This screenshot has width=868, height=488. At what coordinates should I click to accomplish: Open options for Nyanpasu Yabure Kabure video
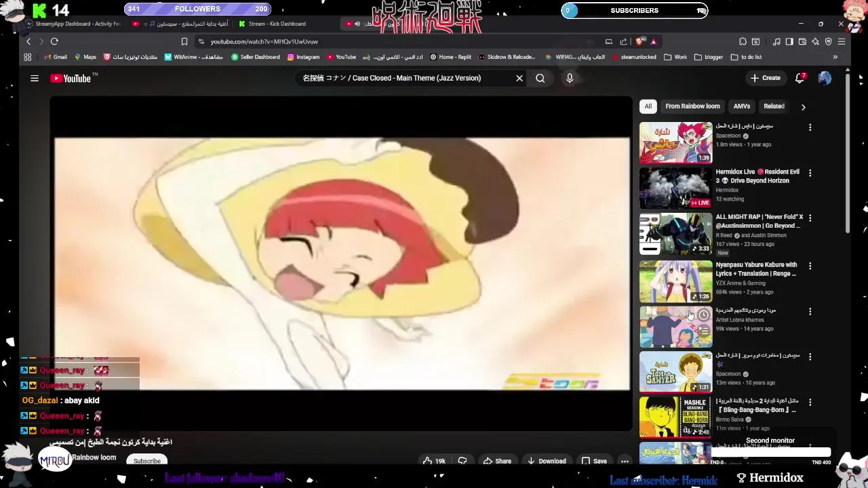click(810, 266)
